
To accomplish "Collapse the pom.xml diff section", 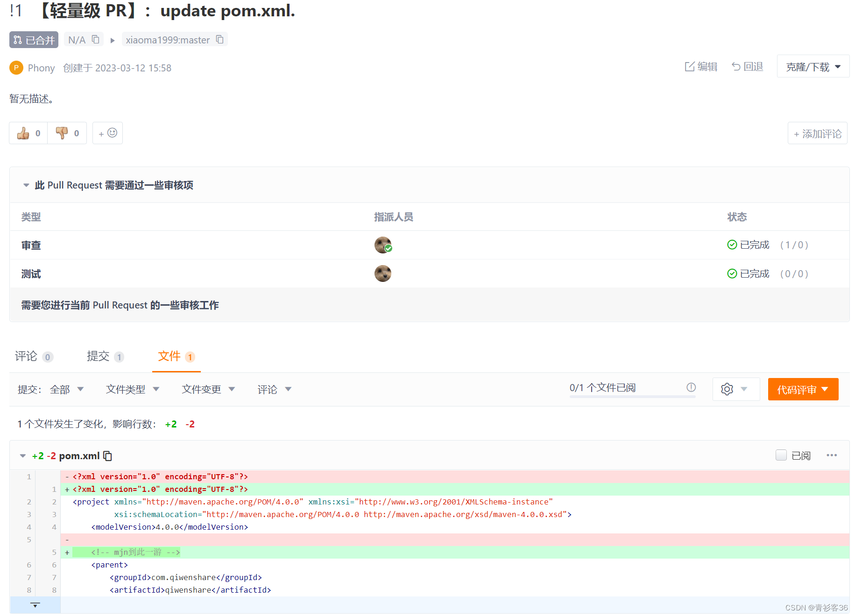I will pos(22,455).
